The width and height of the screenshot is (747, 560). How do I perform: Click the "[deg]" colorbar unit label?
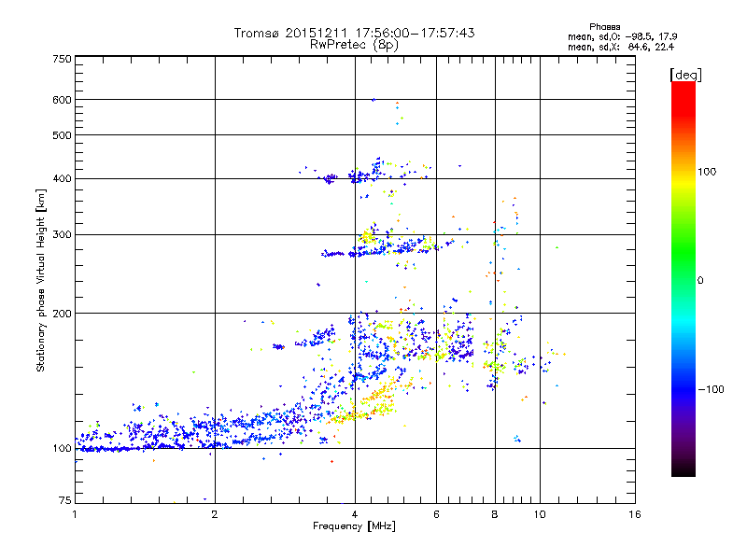pyautogui.click(x=685, y=75)
